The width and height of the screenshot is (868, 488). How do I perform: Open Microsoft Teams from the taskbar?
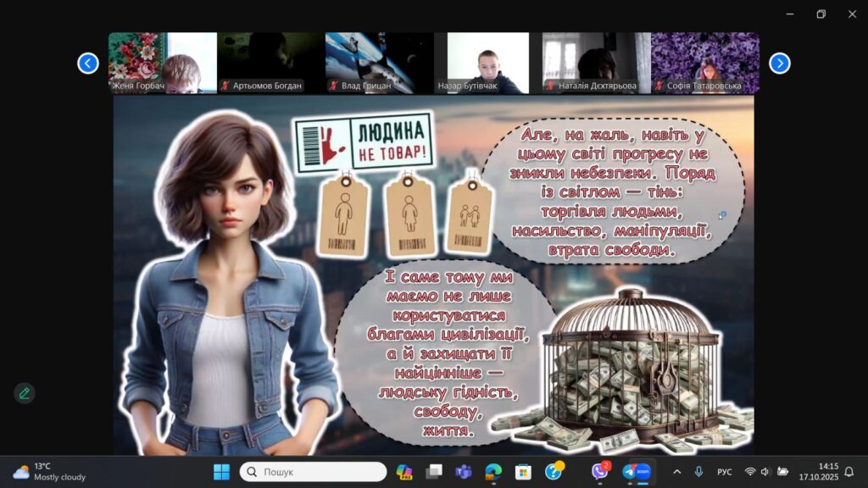[464, 472]
